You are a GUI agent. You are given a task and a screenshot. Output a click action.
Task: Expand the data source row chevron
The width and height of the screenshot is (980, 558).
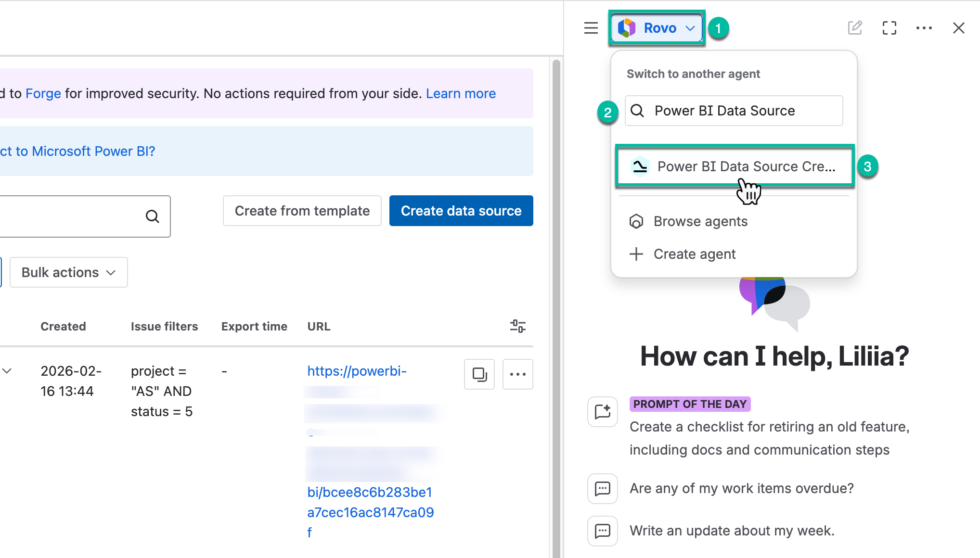(7, 371)
